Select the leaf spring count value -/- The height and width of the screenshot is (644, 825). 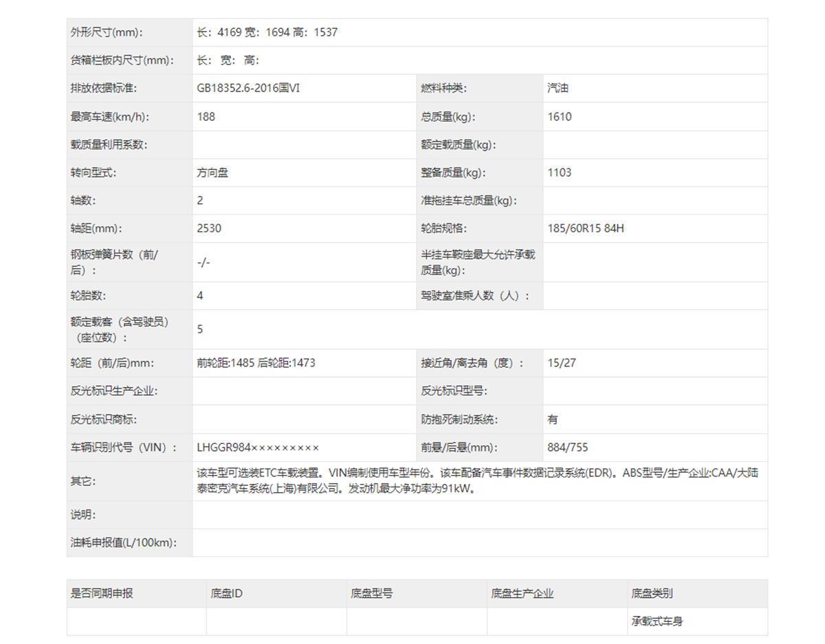[x=203, y=263]
